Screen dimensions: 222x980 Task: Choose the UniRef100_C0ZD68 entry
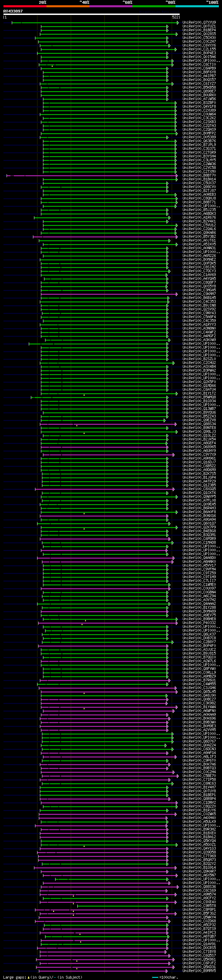click(199, 921)
